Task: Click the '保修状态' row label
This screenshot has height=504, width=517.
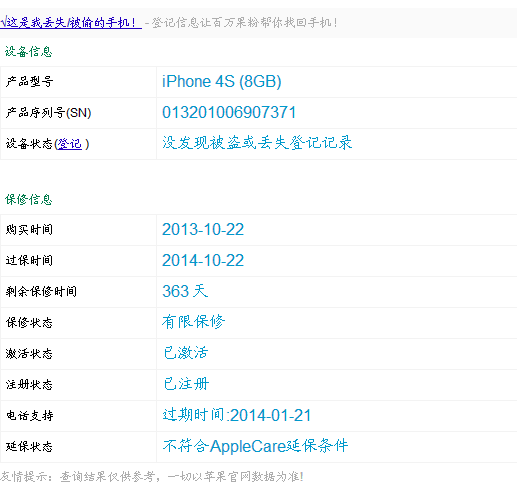Action: click(x=29, y=323)
